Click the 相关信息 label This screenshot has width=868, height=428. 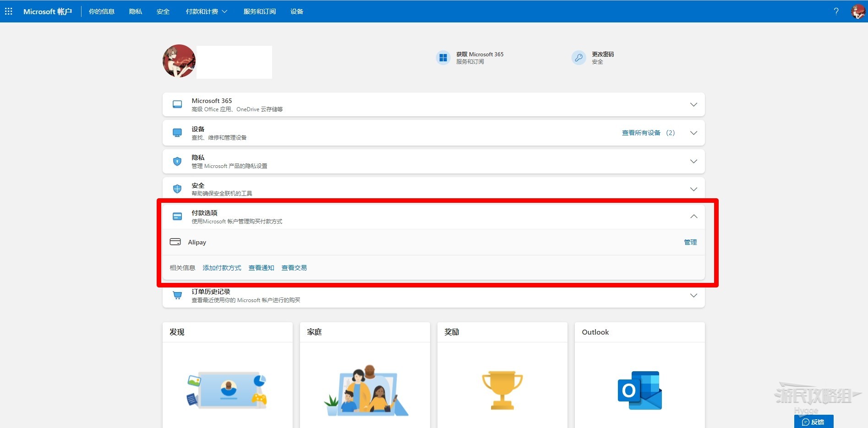[182, 268]
